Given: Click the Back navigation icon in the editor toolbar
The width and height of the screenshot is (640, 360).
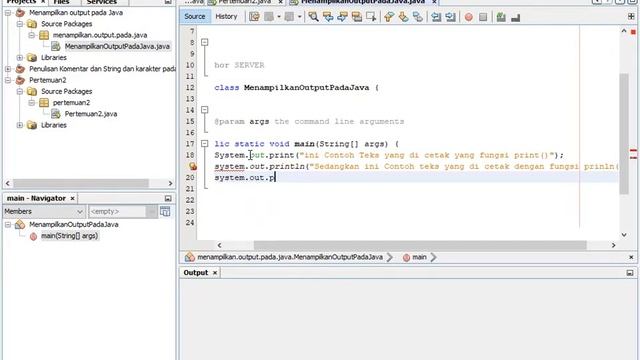Looking at the screenshot, I should point(269,17).
